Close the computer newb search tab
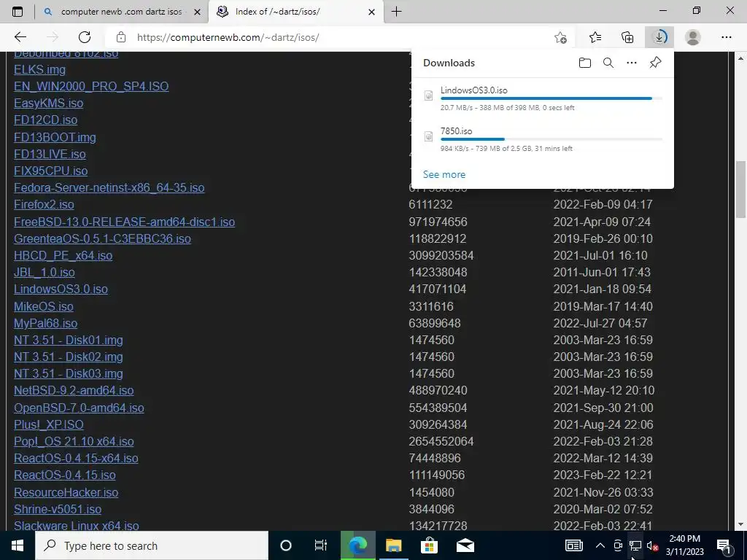Image resolution: width=747 pixels, height=560 pixels. click(197, 12)
